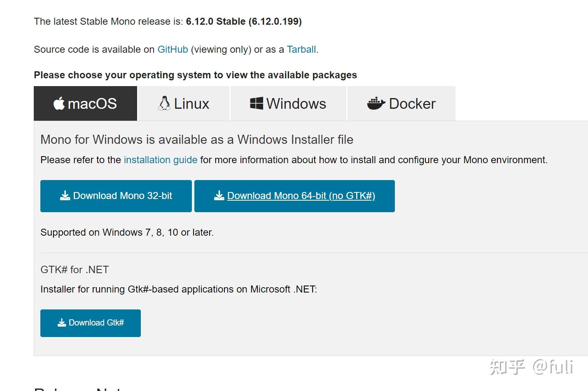The height and width of the screenshot is (391, 588).
Task: Click the Windows logo icon on the tab
Action: tap(257, 103)
